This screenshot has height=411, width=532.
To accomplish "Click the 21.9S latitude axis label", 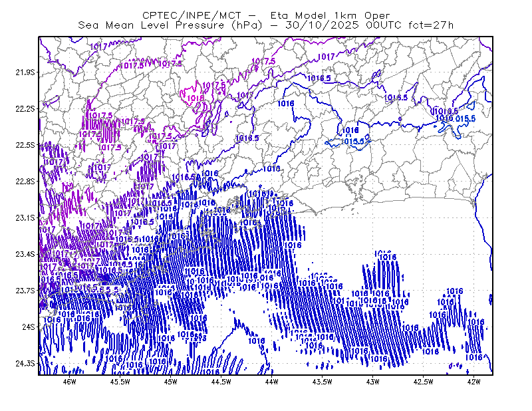I will 25,72.
